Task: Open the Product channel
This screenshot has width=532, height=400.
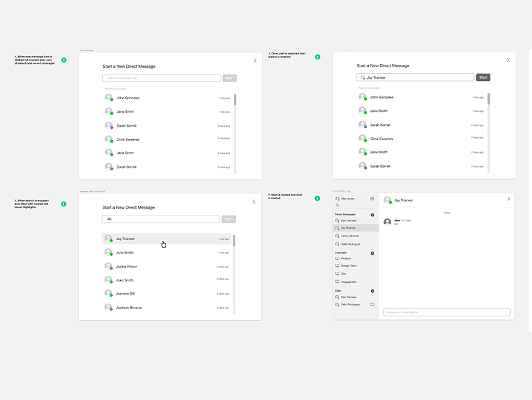Action: pyautogui.click(x=345, y=258)
